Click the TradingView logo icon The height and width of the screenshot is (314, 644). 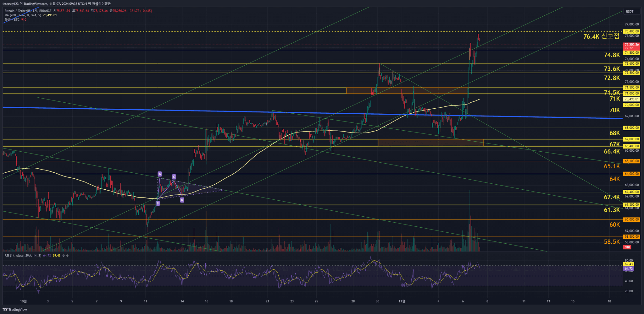coord(5,309)
